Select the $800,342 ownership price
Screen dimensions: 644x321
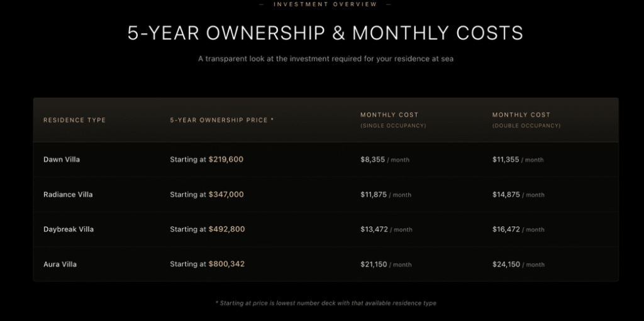click(226, 264)
